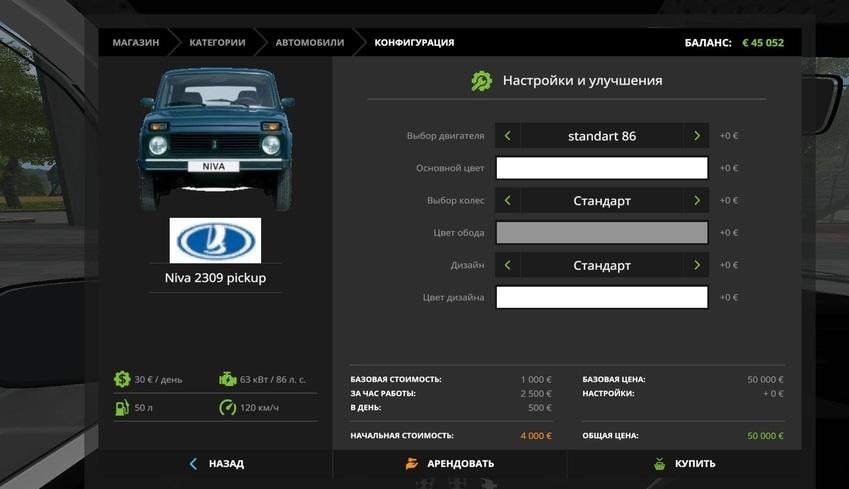
Task: Click the rent handshake icon
Action: pyautogui.click(x=411, y=464)
